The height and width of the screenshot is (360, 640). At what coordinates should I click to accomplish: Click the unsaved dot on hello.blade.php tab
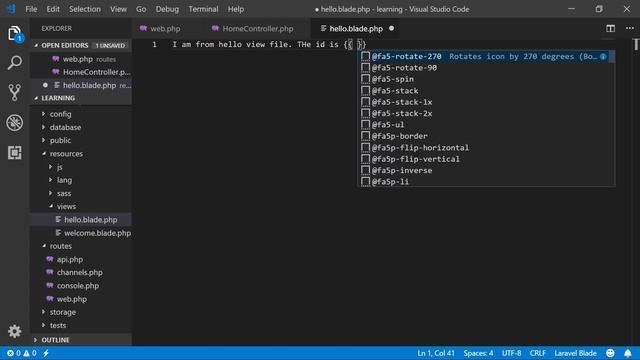pyautogui.click(x=391, y=28)
